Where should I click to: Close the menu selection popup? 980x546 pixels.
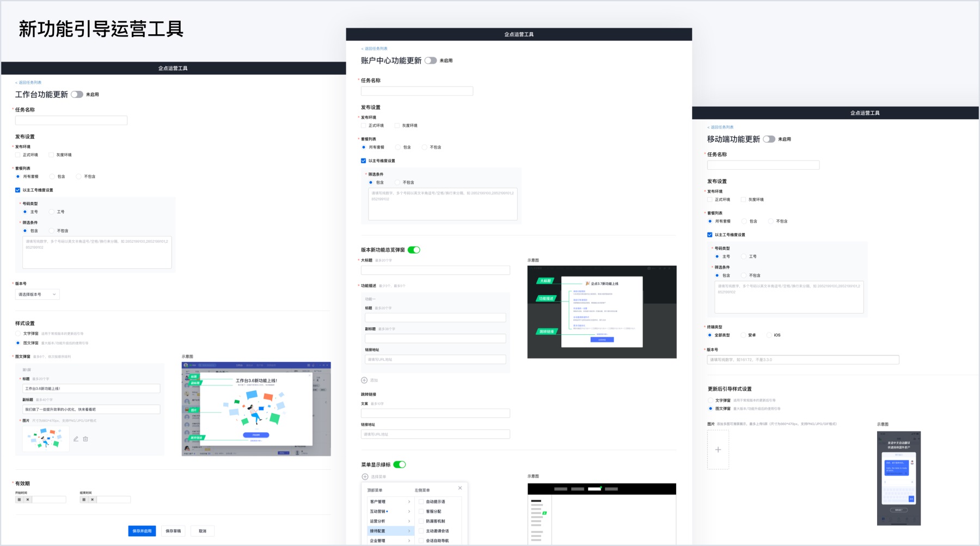pos(460,488)
